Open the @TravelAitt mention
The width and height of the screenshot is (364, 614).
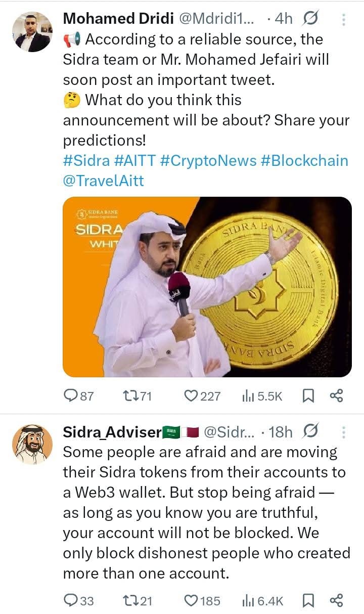click(103, 181)
